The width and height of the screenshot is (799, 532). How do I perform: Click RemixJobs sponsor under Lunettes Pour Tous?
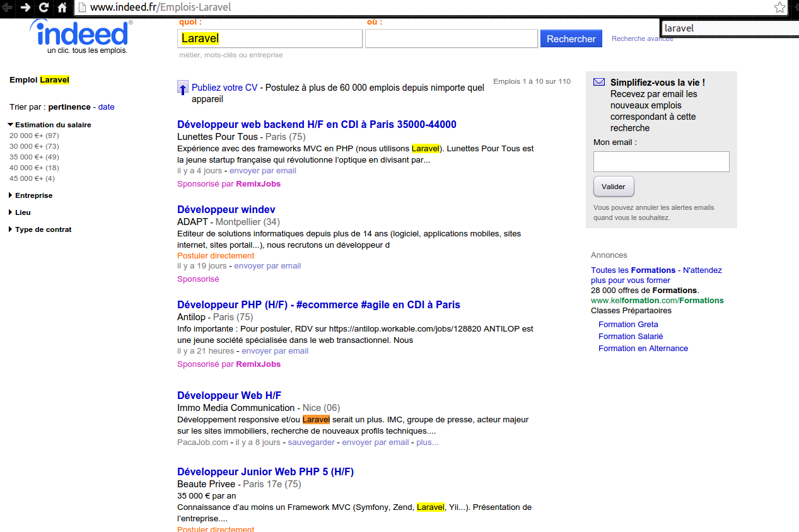click(259, 184)
